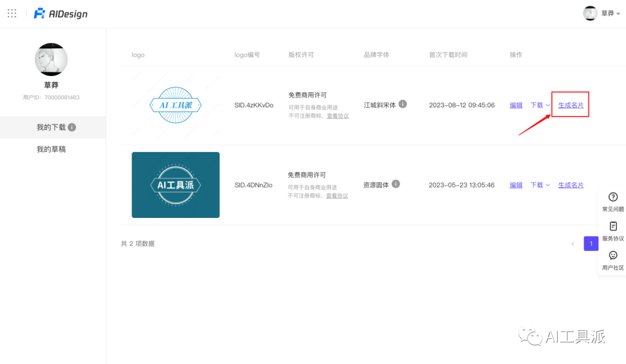This screenshot has height=364, width=626.
Task: Click 共 2 项数据 count text
Action: pos(138,243)
